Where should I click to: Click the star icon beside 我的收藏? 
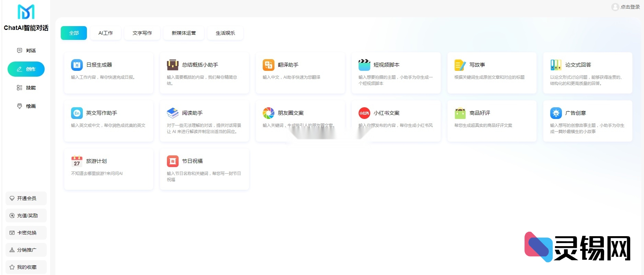pyautogui.click(x=12, y=267)
